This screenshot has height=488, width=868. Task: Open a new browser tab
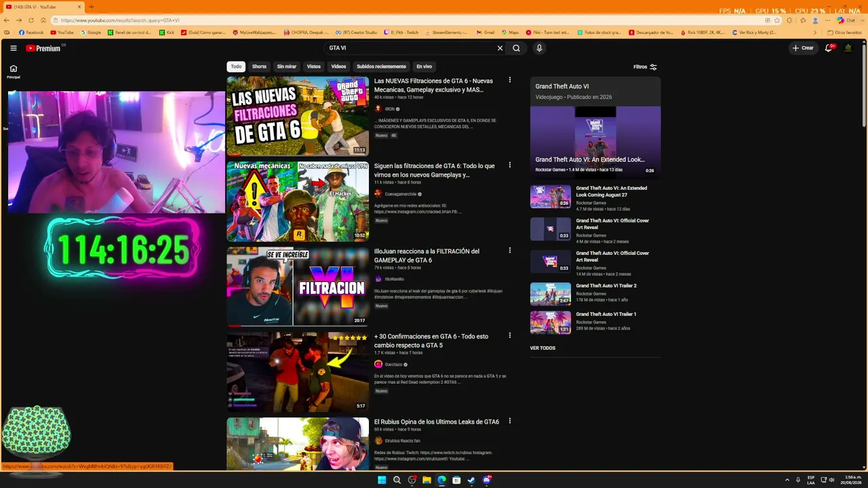[92, 7]
